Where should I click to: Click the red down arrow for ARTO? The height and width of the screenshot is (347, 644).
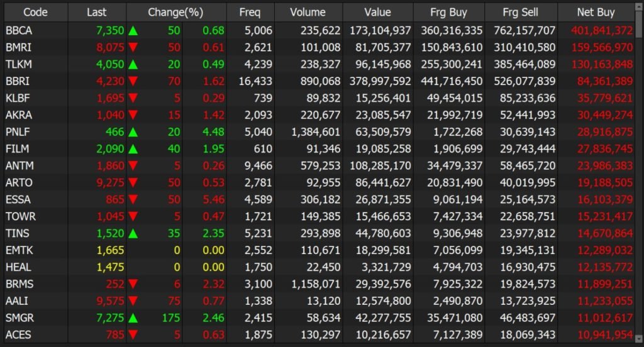tap(133, 183)
